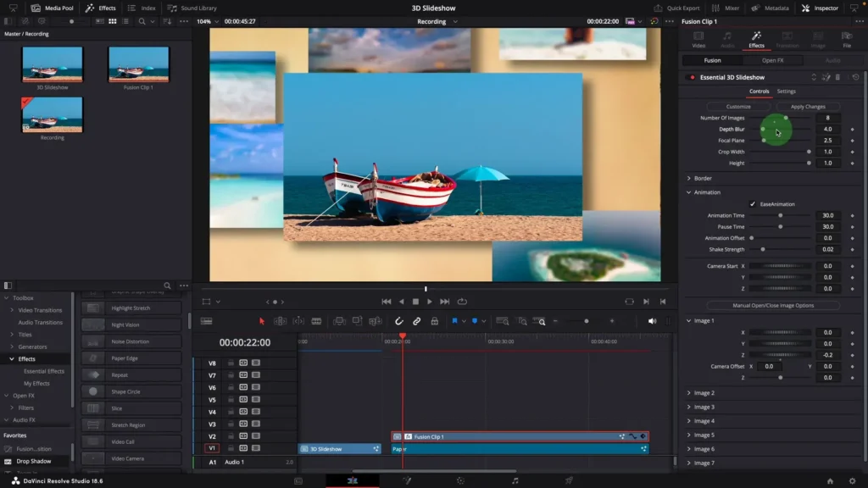This screenshot has height=488, width=868.
Task: Enable the snapping magnet tool
Action: pyautogui.click(x=398, y=321)
